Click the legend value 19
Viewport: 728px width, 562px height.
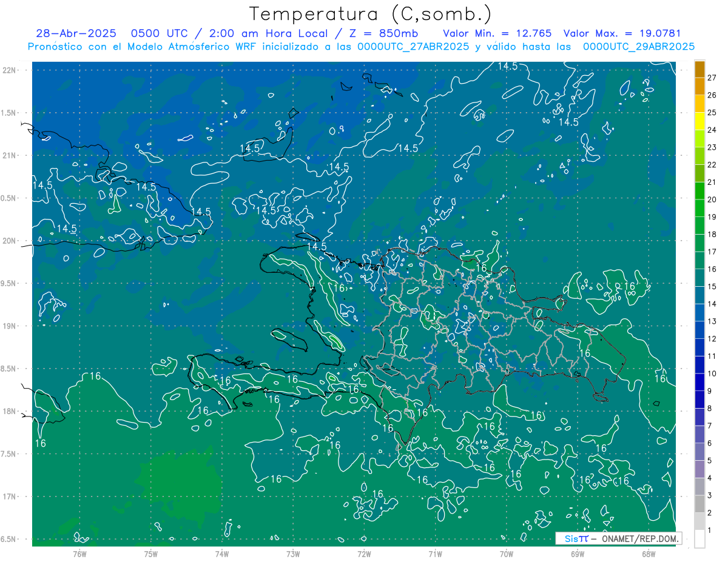pyautogui.click(x=712, y=217)
